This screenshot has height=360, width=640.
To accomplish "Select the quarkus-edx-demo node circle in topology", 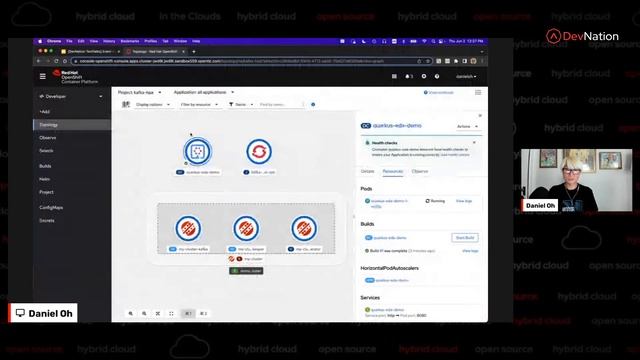I will tap(198, 151).
